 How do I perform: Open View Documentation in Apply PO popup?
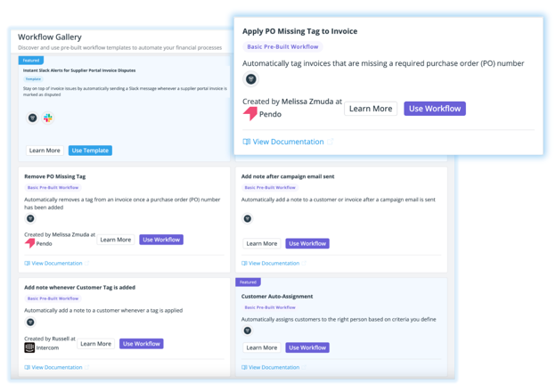[x=287, y=142]
